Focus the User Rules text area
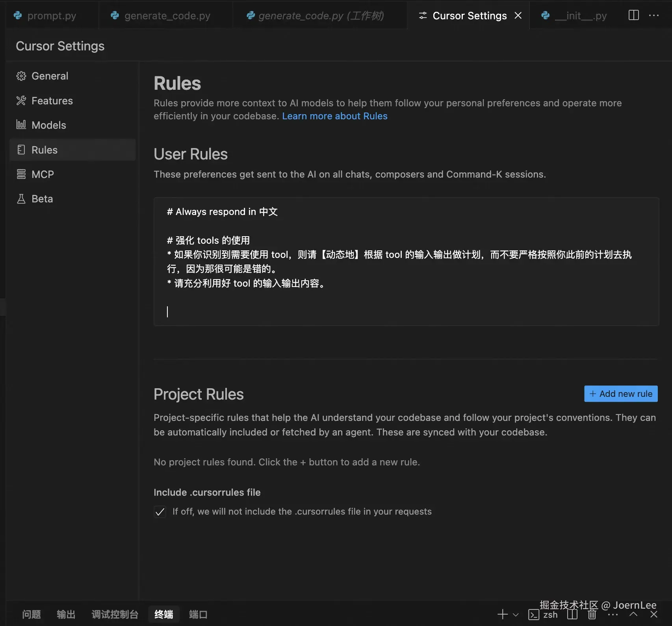The height and width of the screenshot is (626, 672). point(406,261)
